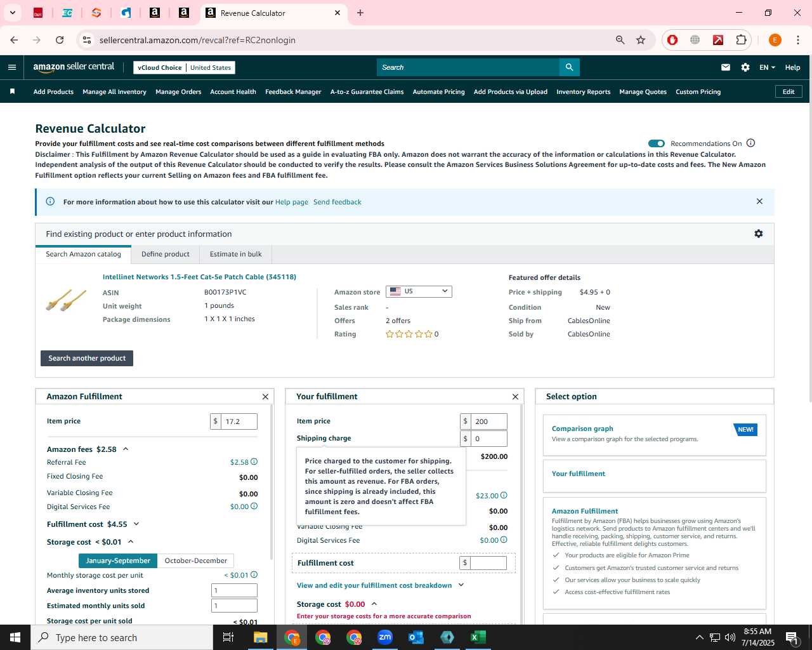Open the Help page link
Screen dimensions: 812x650
(291, 202)
